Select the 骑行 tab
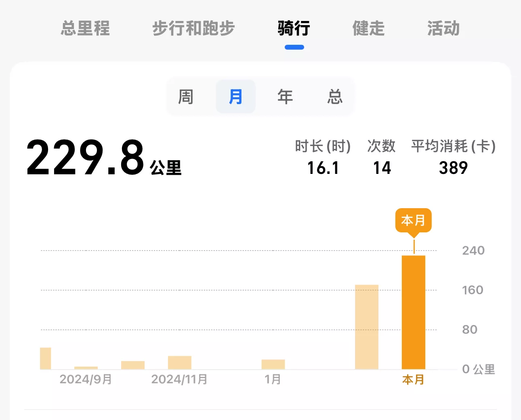521x420 pixels. pyautogui.click(x=294, y=28)
